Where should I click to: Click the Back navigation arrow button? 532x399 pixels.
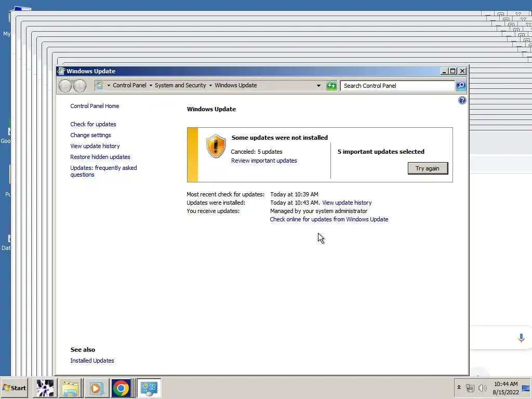[x=65, y=86]
